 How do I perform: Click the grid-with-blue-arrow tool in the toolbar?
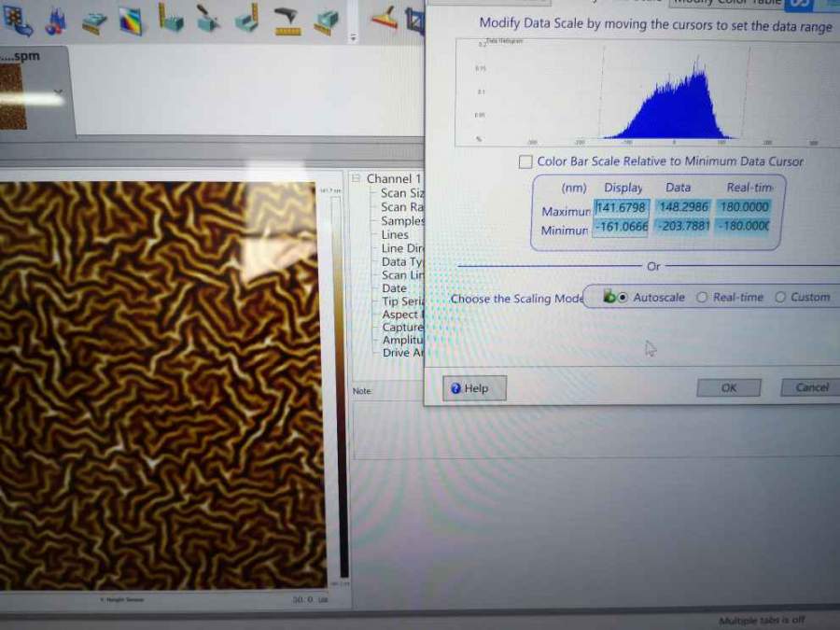click(x=17, y=20)
